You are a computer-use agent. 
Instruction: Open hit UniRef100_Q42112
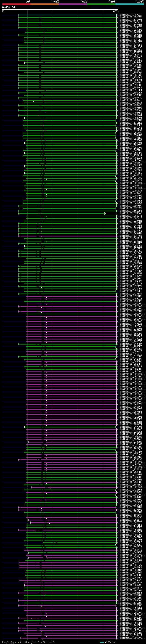tap(131, 103)
